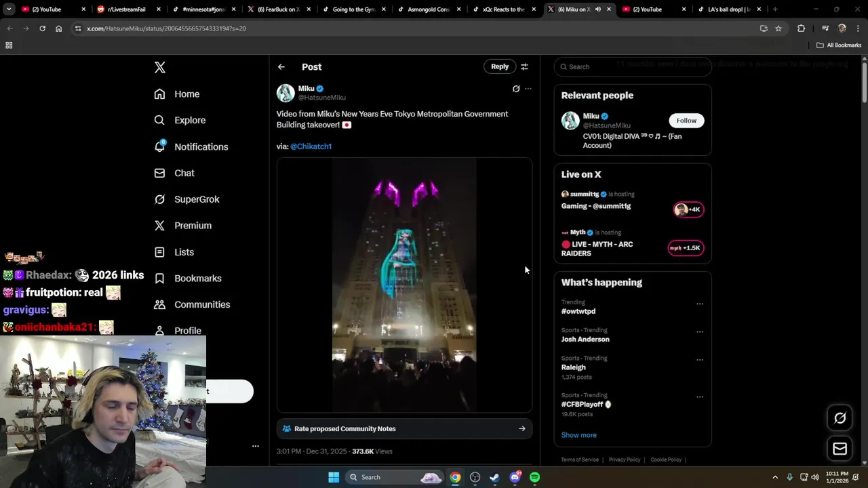The image size is (868, 488).
Task: Mute the Miku on X tab audio
Action: coord(597,9)
